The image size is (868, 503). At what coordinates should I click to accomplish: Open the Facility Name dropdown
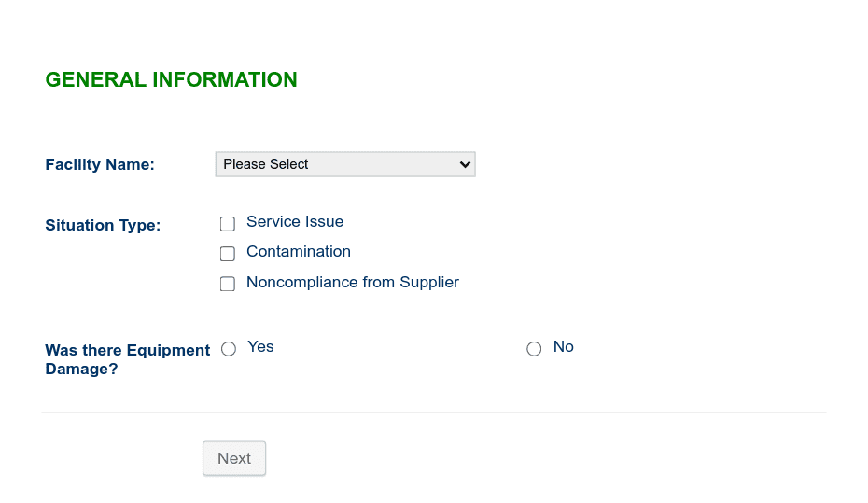(344, 164)
